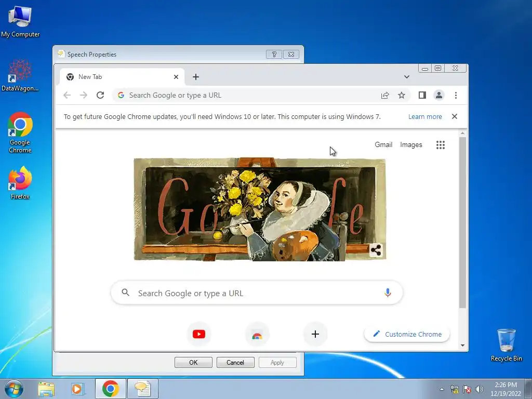Switch to Chrome taskbar button

111,389
